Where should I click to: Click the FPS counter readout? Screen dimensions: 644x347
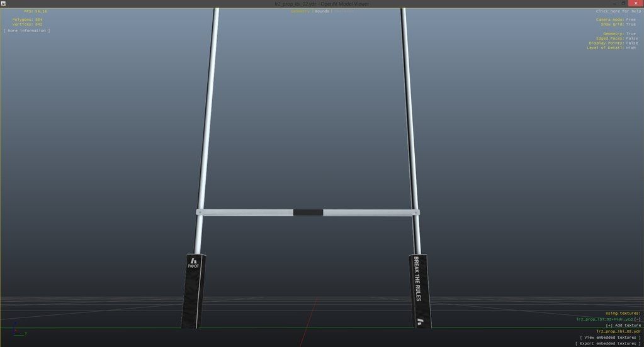pos(35,11)
